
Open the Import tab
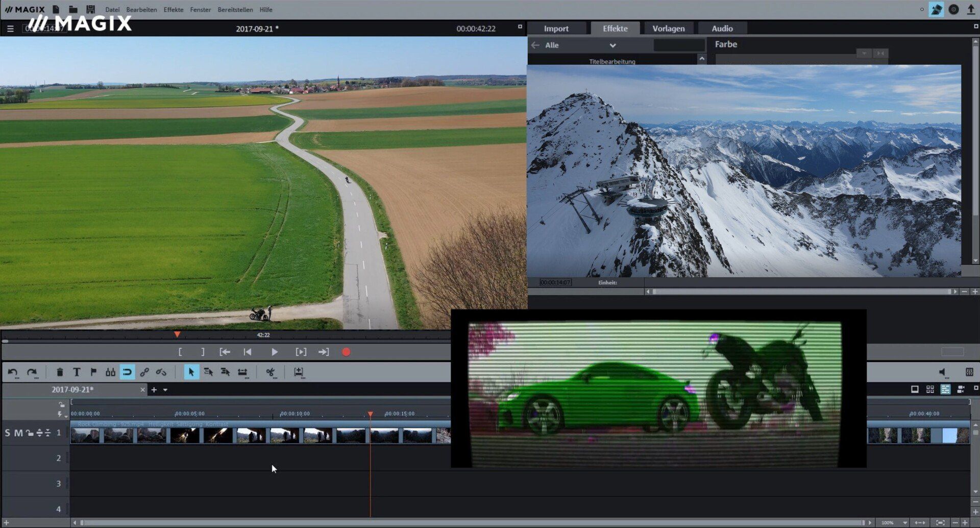pos(556,29)
